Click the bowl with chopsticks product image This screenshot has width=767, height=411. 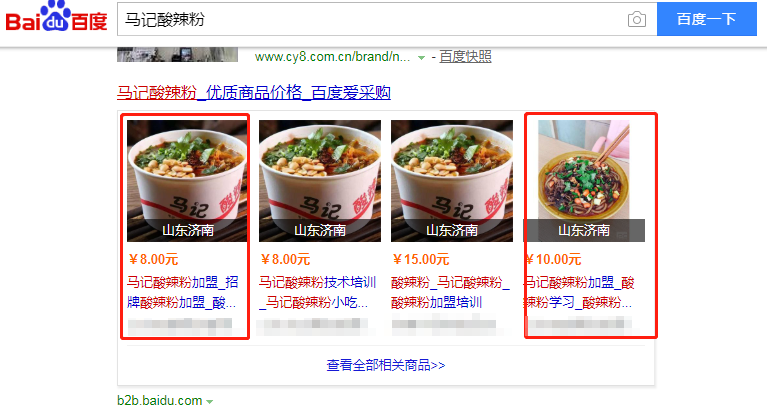584,181
